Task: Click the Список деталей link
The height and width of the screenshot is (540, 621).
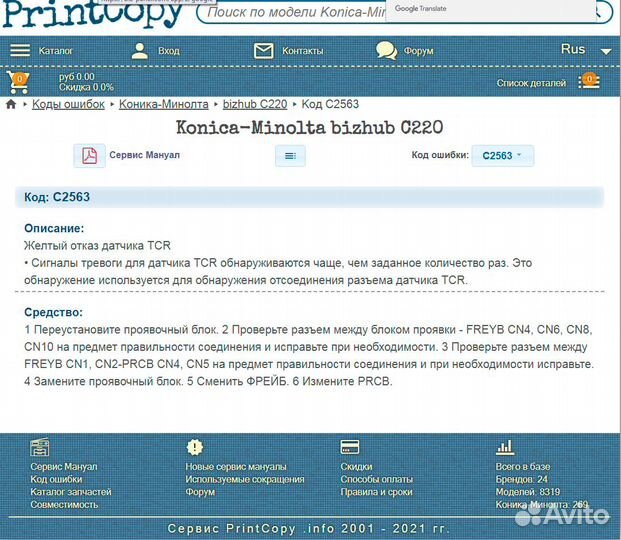Action: click(531, 83)
